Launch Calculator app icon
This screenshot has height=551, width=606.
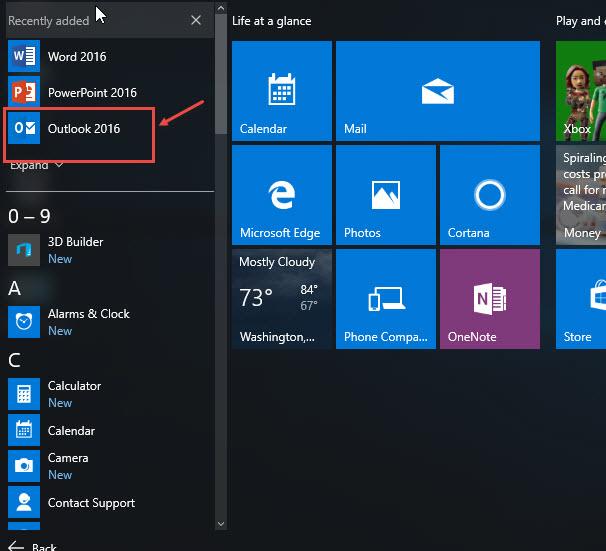24,394
